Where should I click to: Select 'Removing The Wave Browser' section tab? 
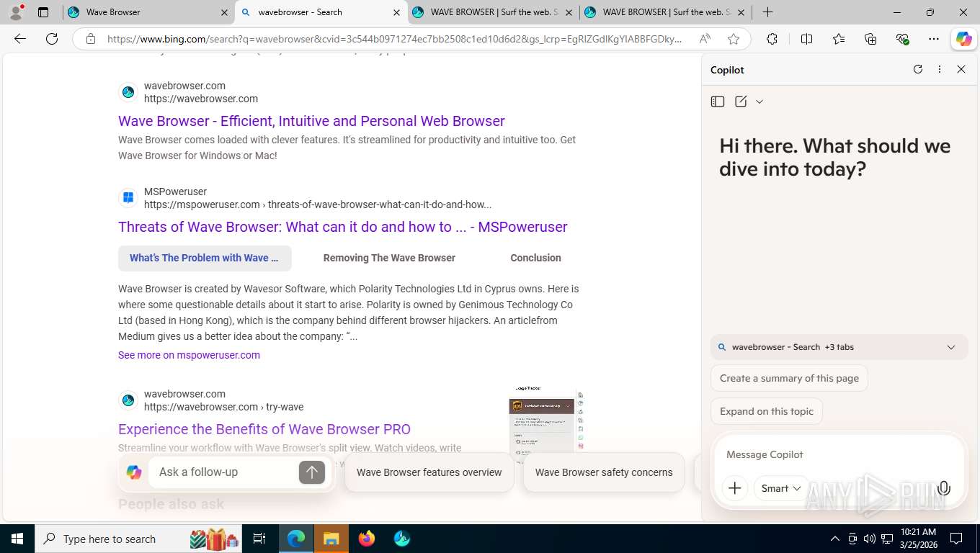pos(389,258)
